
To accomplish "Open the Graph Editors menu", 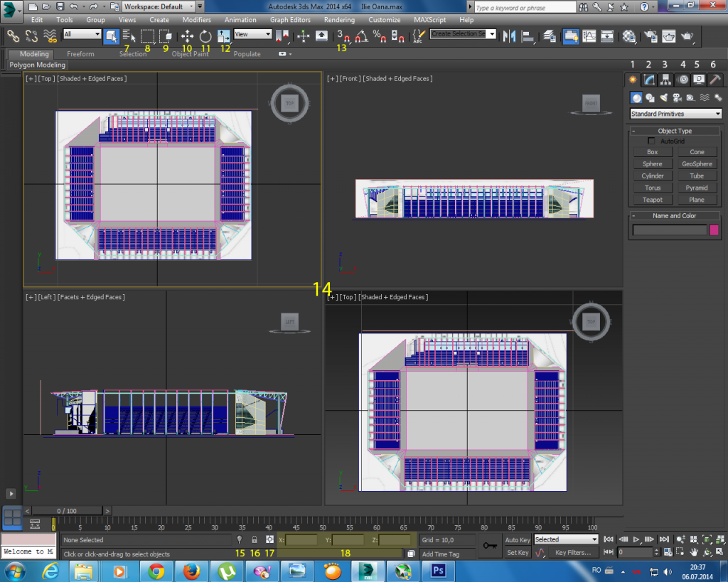I will 290,20.
